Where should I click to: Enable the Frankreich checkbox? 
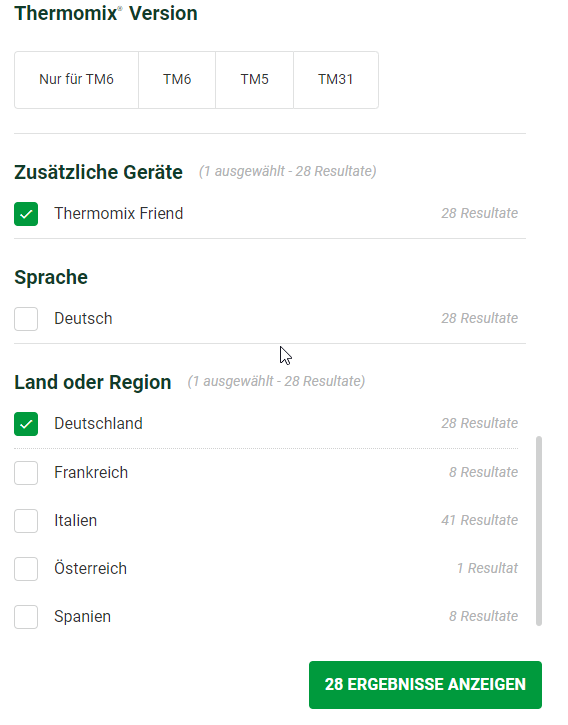tap(26, 473)
